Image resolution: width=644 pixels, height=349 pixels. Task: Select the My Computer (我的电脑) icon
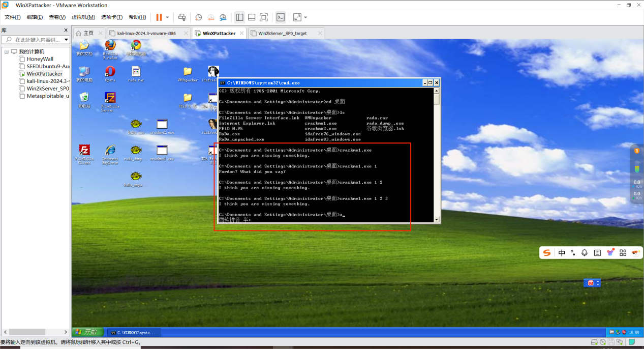(84, 74)
